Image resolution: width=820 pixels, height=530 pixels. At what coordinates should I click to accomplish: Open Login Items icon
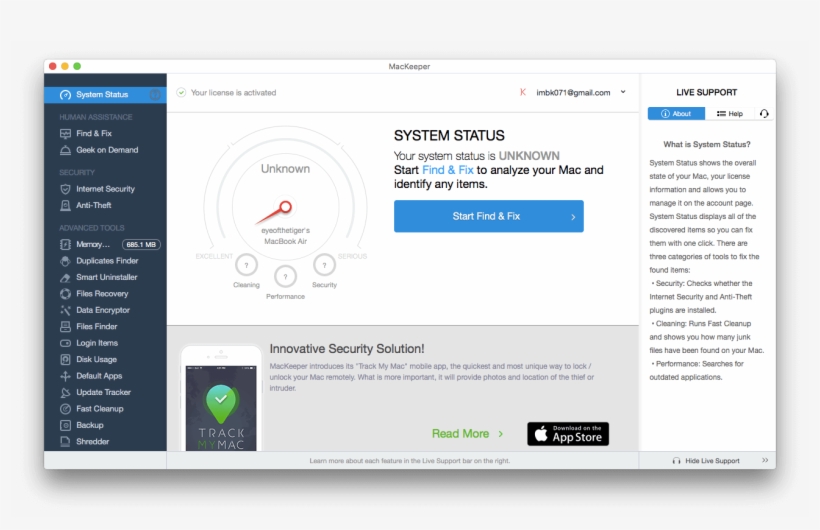point(65,343)
